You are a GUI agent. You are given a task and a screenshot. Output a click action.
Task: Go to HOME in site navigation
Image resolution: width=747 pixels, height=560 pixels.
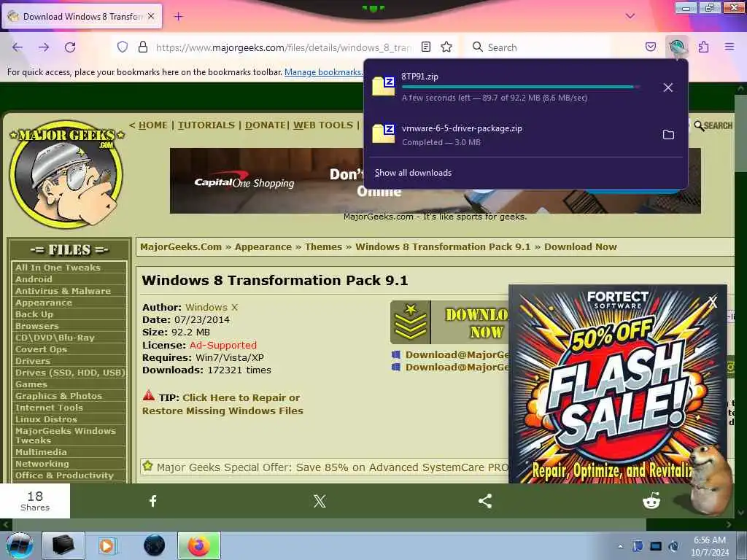(153, 125)
